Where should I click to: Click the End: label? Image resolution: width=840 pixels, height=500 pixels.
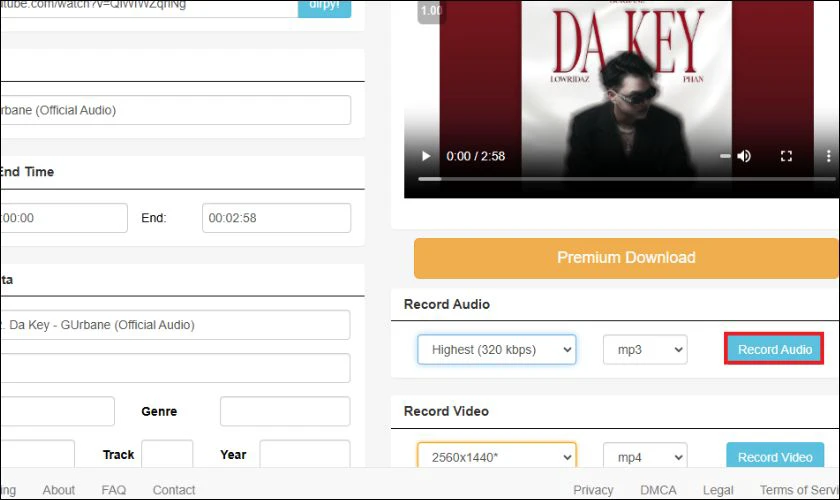coord(154,218)
